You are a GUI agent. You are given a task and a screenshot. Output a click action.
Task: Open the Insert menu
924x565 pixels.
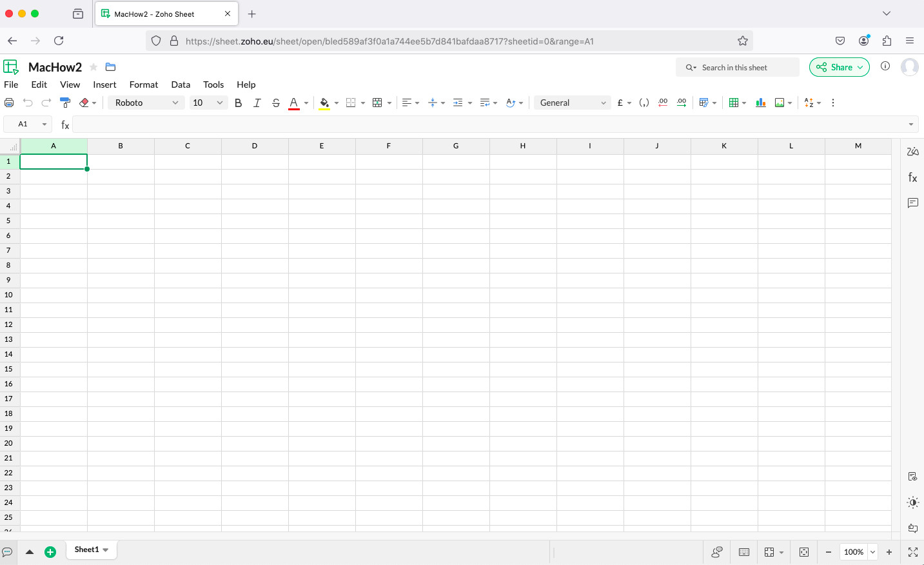pos(104,84)
